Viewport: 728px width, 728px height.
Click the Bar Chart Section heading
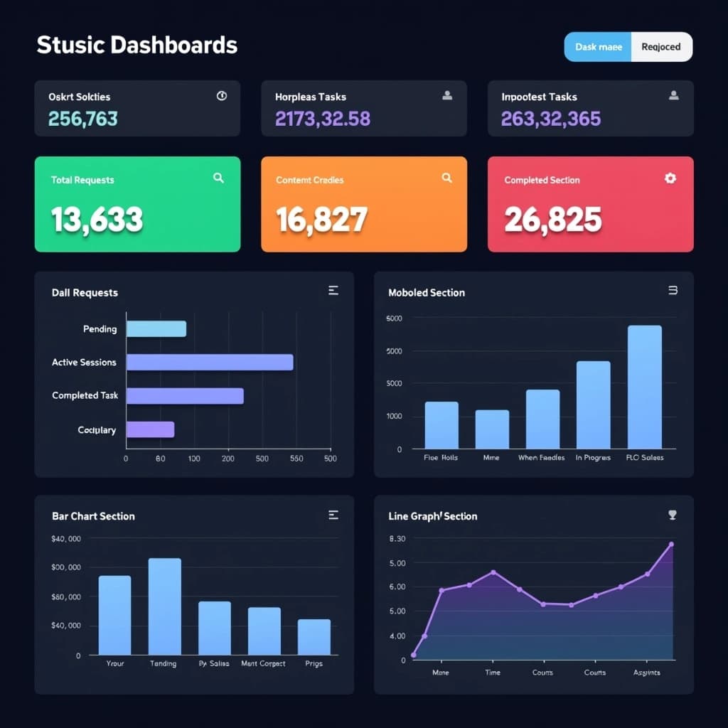click(93, 516)
